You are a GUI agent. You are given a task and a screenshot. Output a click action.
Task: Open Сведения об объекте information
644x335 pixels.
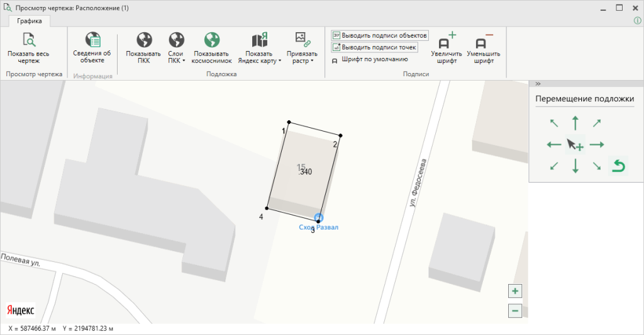[x=92, y=40]
